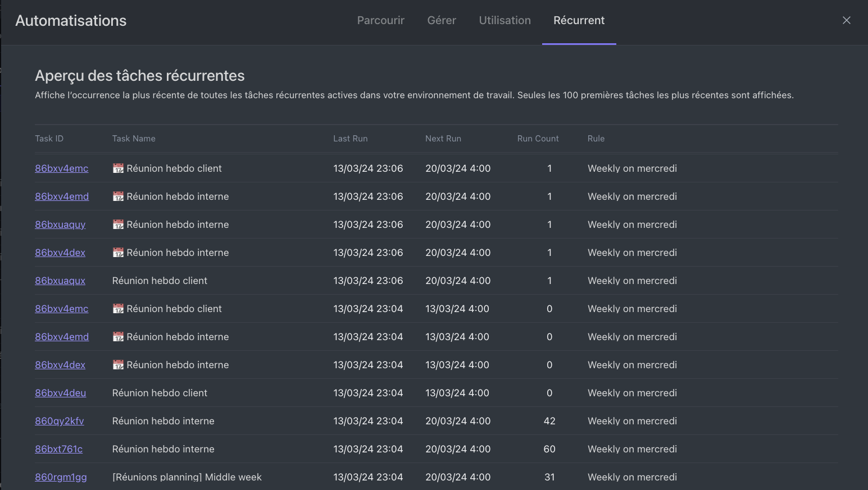
Task: Open 86bxv4emd link with run count 0
Action: 62,337
